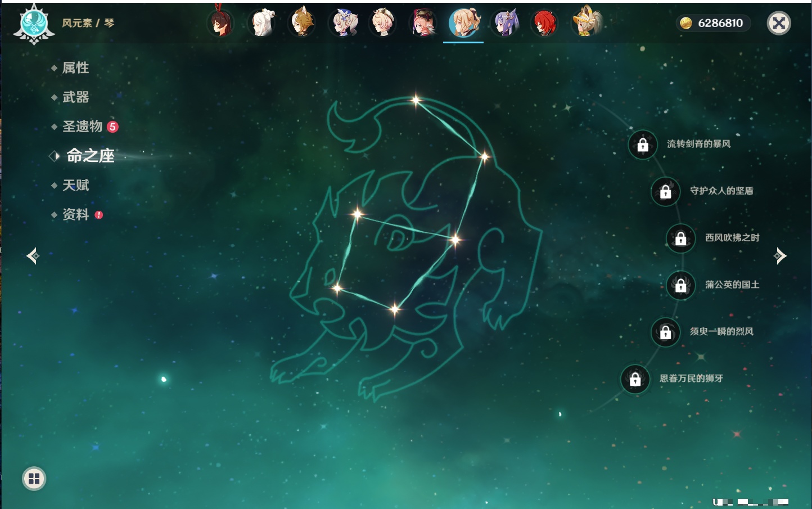Click the star at the lion's shoulder

coord(455,240)
